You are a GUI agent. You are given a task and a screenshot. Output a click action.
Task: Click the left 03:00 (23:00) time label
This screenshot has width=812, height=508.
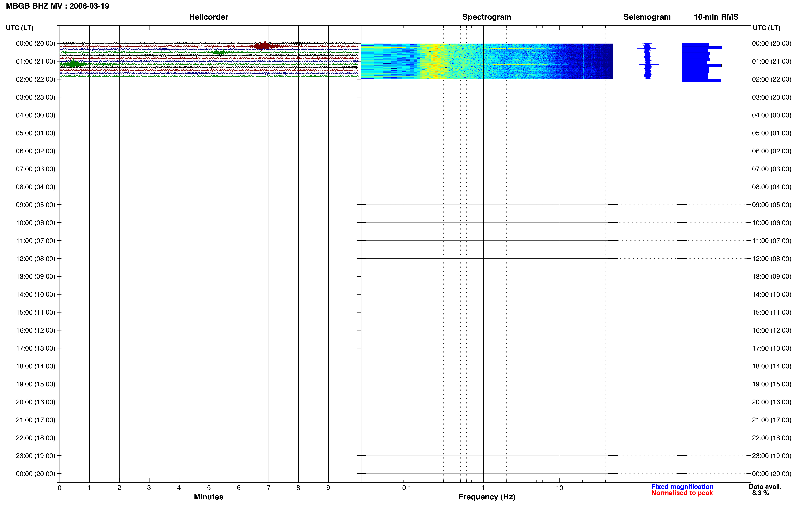click(36, 97)
